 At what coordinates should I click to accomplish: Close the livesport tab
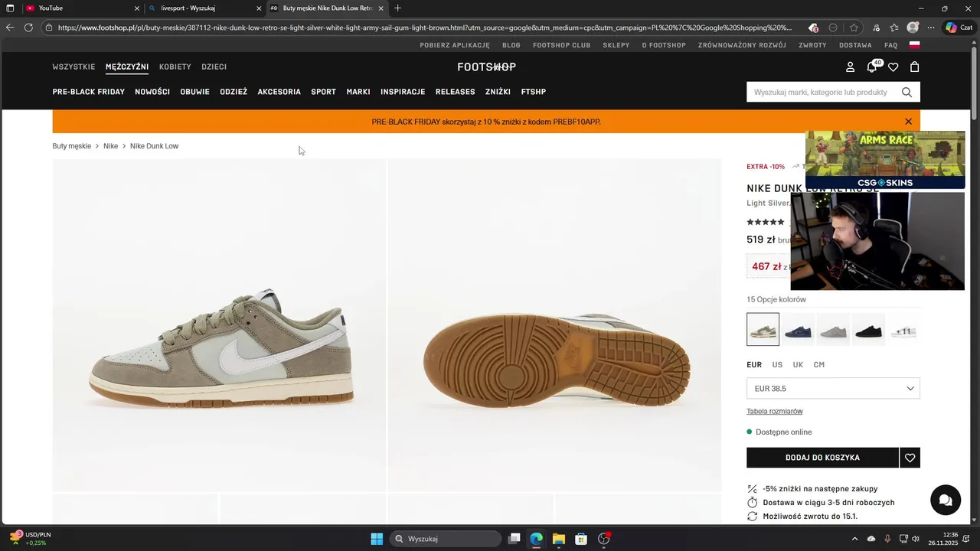tap(259, 8)
